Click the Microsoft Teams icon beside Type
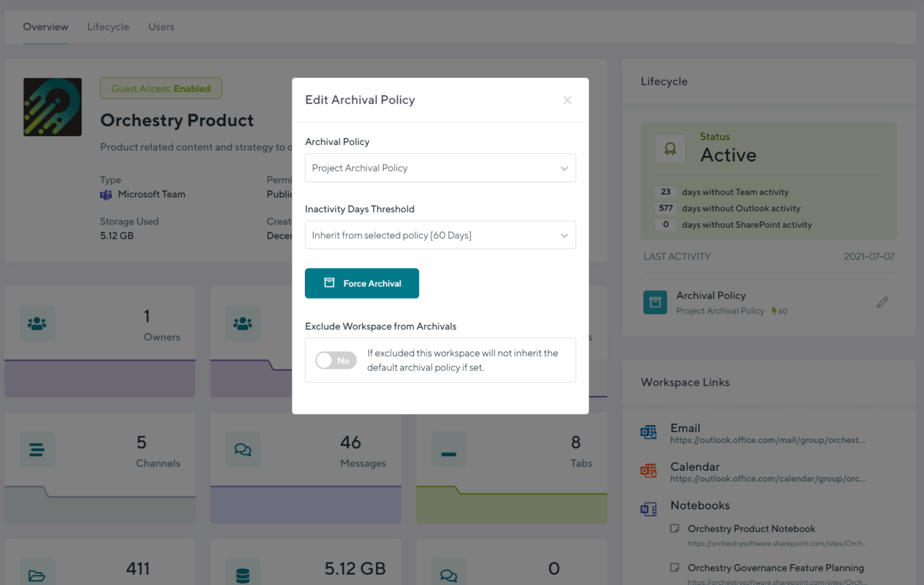 click(x=106, y=194)
